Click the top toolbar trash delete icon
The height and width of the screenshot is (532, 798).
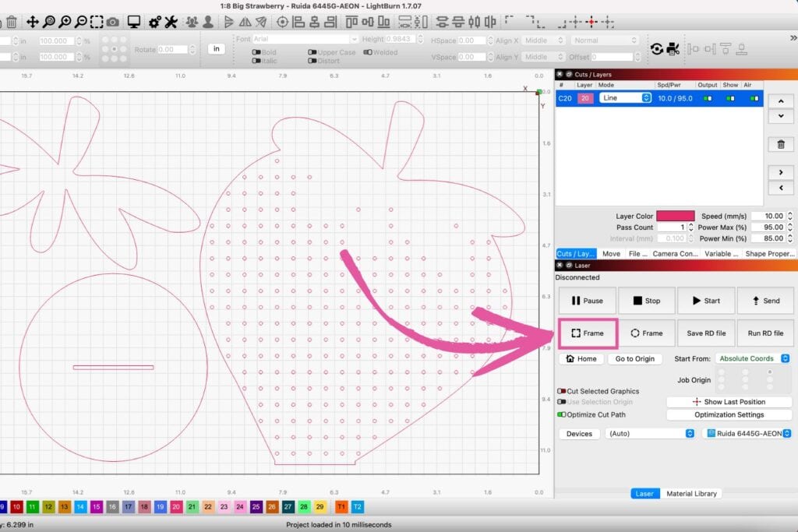(12, 22)
